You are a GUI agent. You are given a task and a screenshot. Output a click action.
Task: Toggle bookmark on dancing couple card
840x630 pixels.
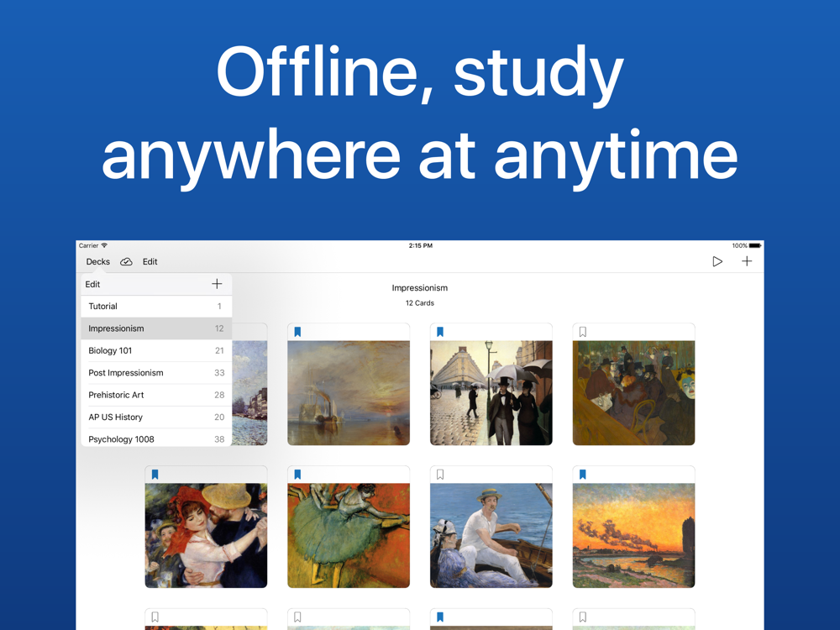[x=155, y=475]
